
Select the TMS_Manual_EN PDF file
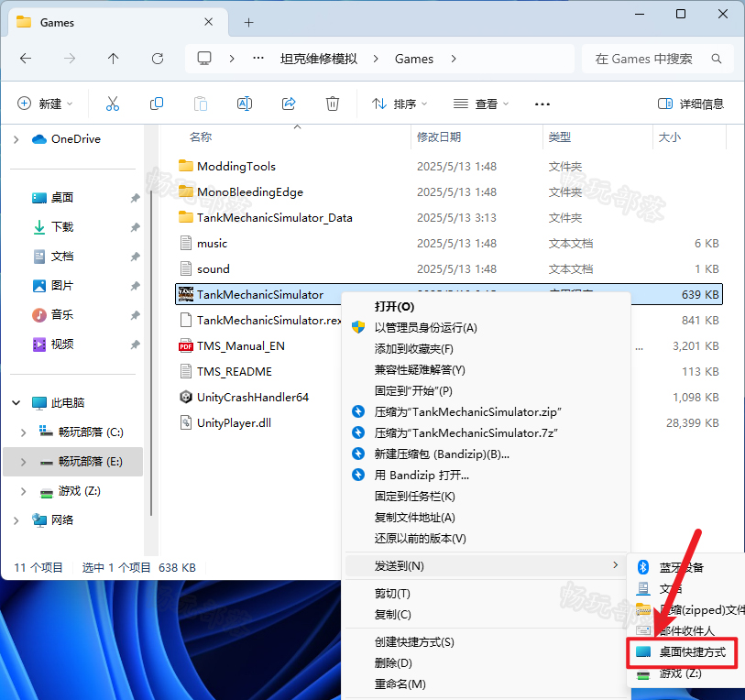240,346
